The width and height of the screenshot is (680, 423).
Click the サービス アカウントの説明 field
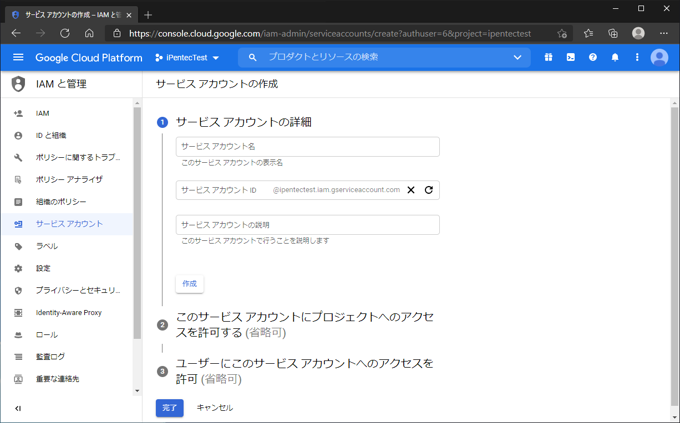pos(307,225)
